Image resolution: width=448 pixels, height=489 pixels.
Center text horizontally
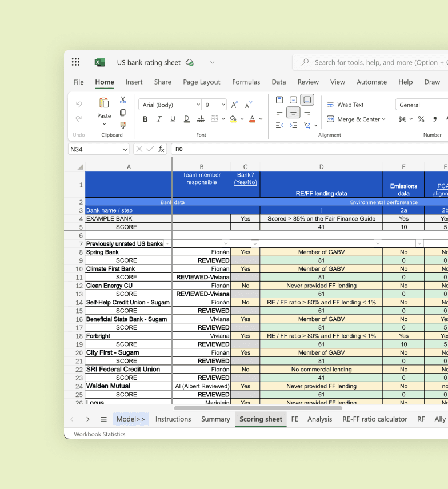pos(293,113)
